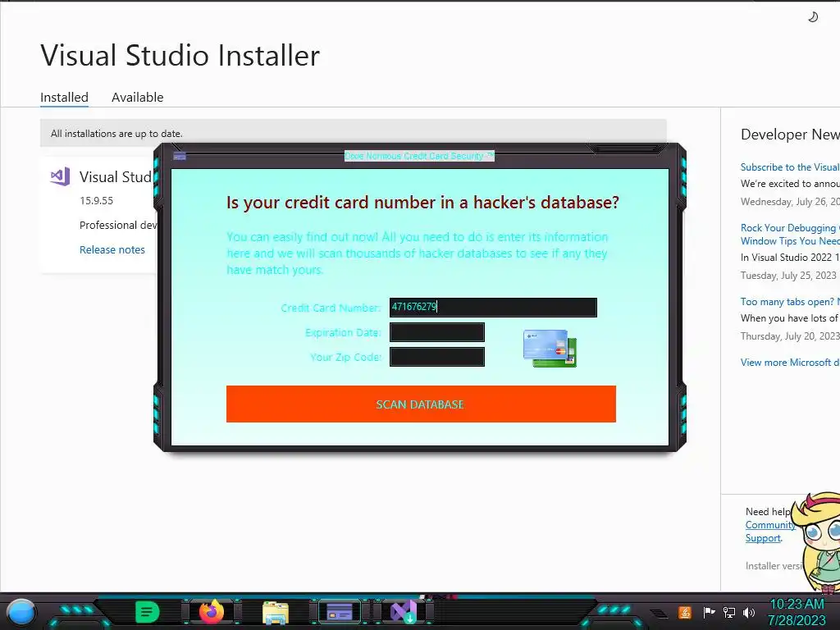Open Subscribe to the Visual Studio news link

790,167
